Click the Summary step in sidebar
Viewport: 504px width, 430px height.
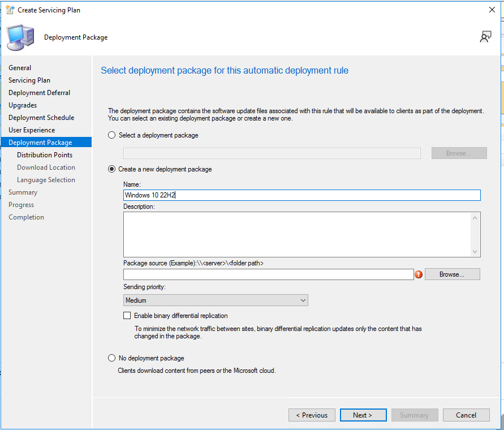click(x=23, y=192)
